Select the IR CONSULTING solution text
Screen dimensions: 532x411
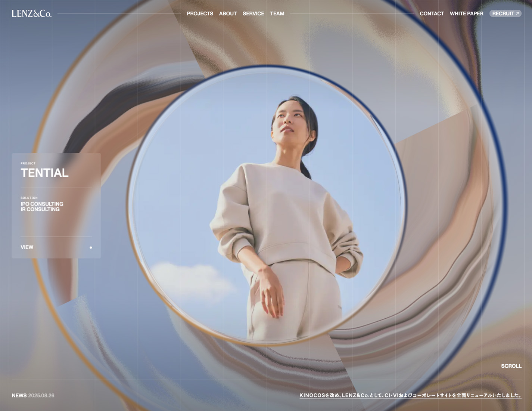[x=40, y=210]
